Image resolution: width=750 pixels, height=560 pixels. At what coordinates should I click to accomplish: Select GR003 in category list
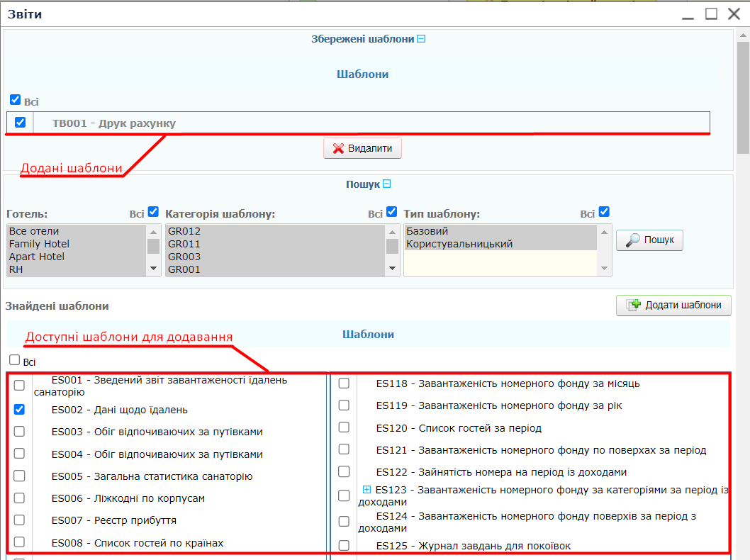coord(184,257)
